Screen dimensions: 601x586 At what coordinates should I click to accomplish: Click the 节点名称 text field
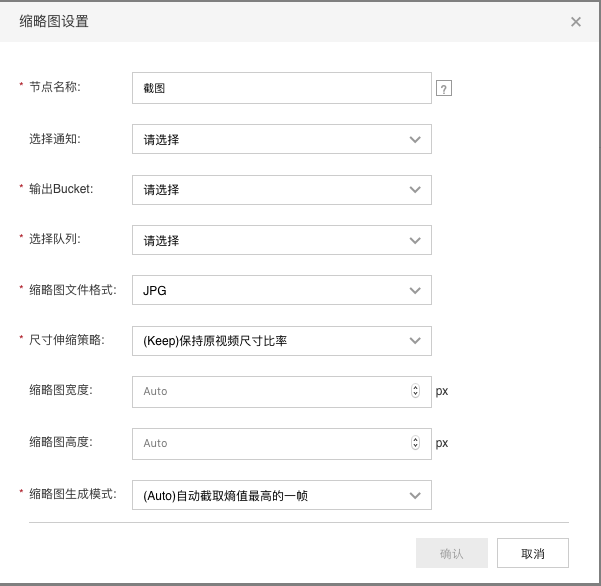[282, 88]
